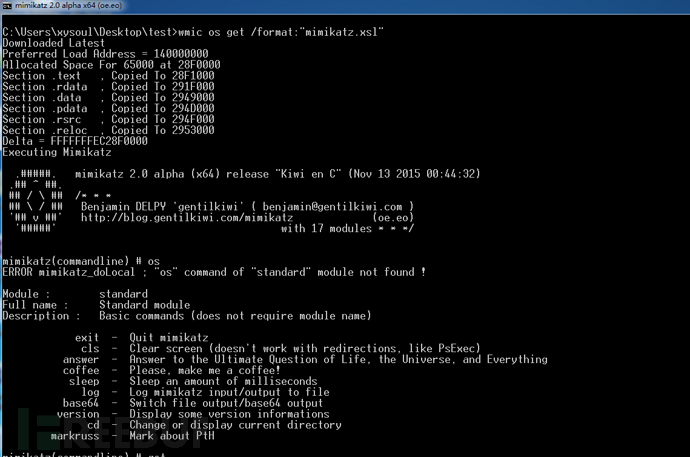This screenshot has width=690, height=457.
Task: Click the Delta = FFFFFFFEC28F0000 line
Action: [x=75, y=141]
